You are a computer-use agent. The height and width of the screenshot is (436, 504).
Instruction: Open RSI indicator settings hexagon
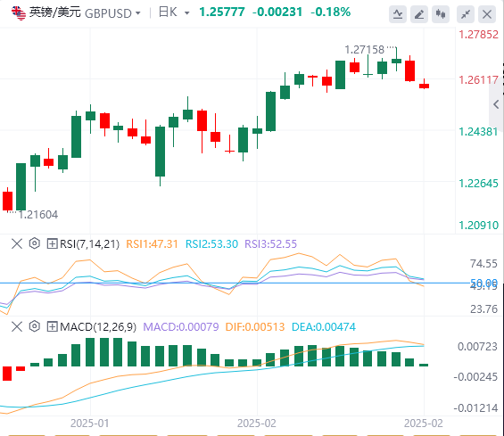coord(35,243)
